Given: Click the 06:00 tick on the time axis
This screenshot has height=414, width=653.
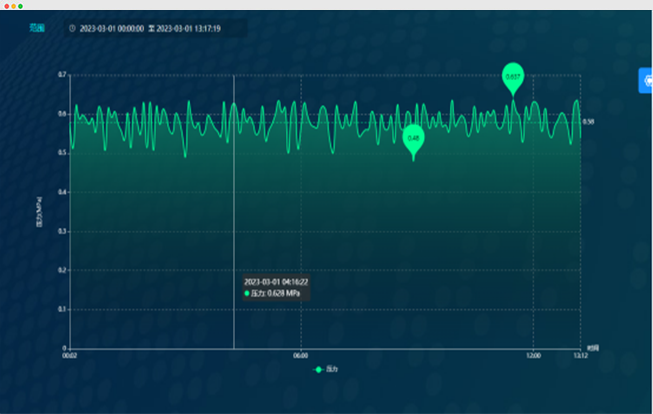Looking at the screenshot, I should (301, 355).
